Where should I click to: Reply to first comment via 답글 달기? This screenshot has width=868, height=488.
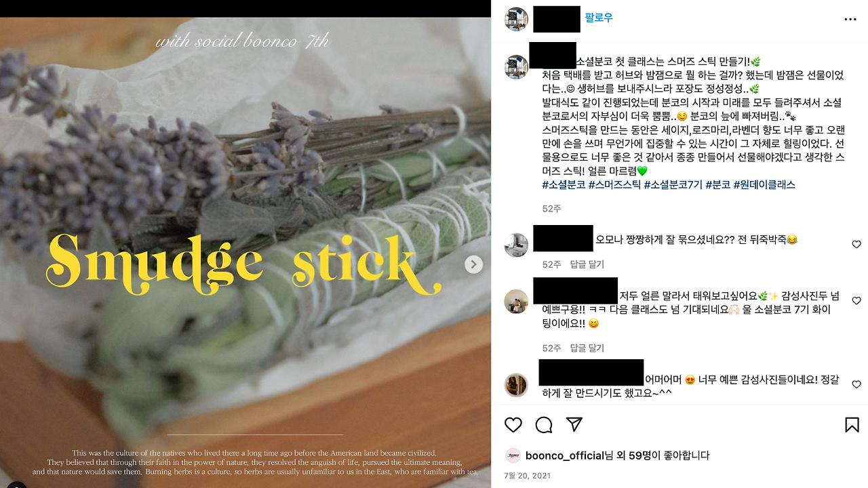587,264
